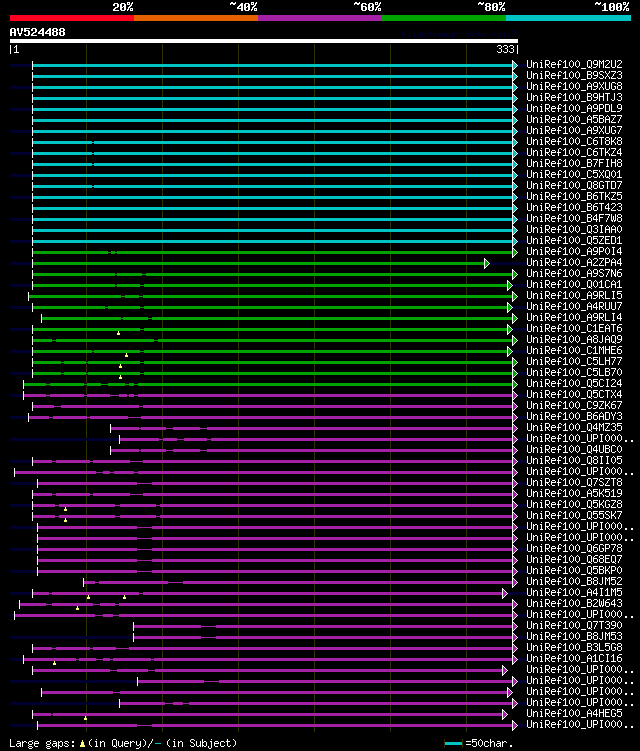Select the UniRef100_Q6GP78 label
This screenshot has height=751, width=640.
click(574, 549)
